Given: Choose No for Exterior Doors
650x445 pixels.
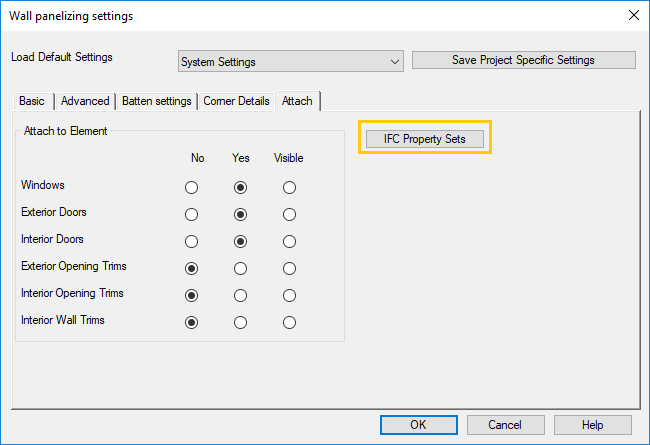Looking at the screenshot, I should click(x=192, y=214).
